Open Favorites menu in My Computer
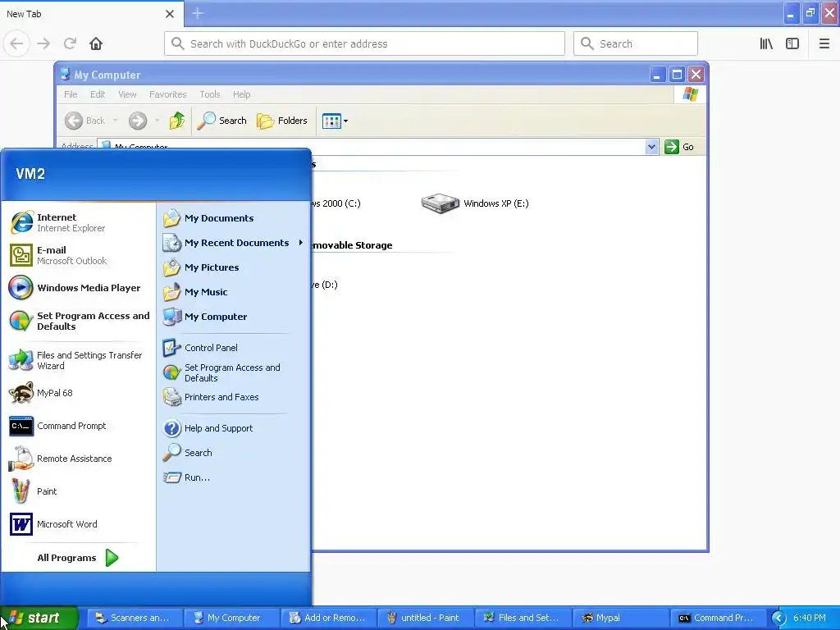This screenshot has height=630, width=840. pyautogui.click(x=167, y=94)
